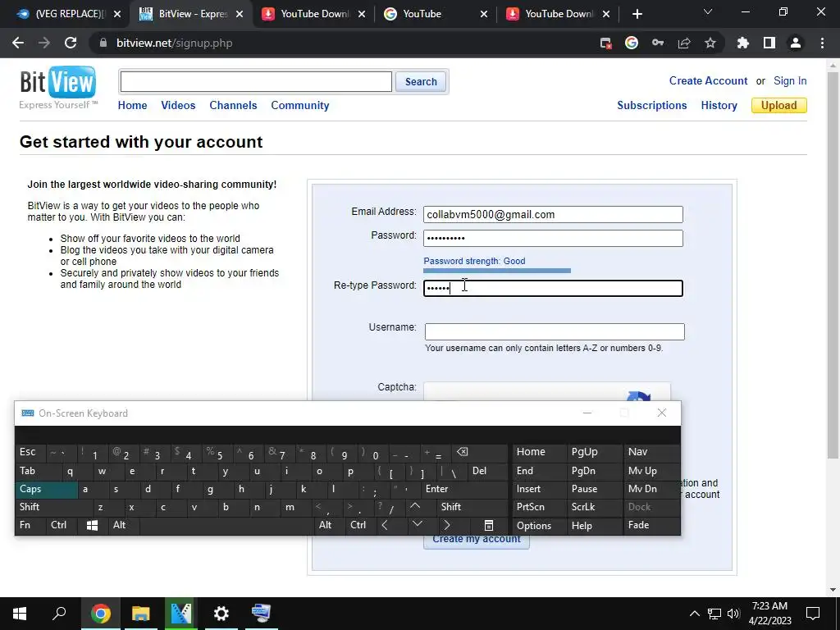Toggle the left Alt key on On-Screen Keyboard
This screenshot has height=630, width=840.
[x=124, y=526]
